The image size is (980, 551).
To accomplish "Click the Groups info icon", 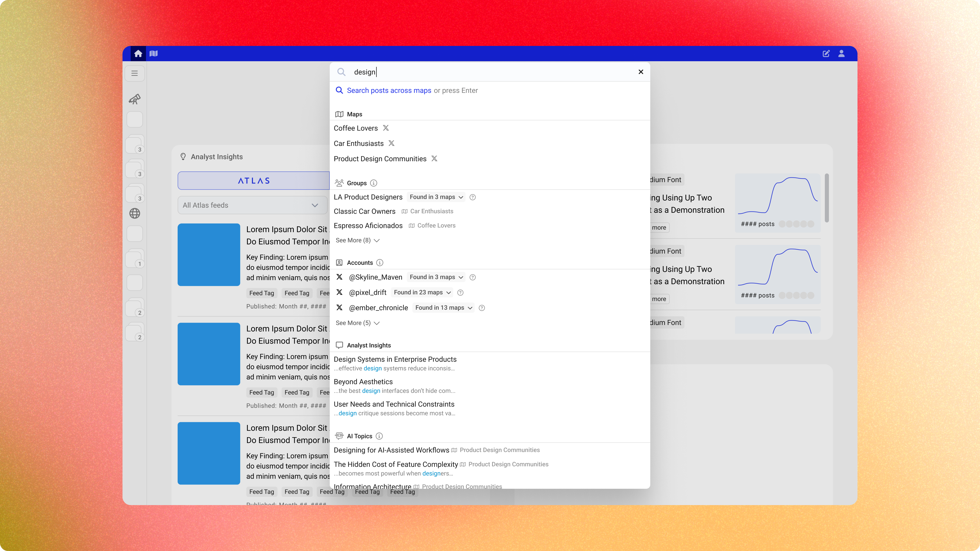I will [374, 183].
